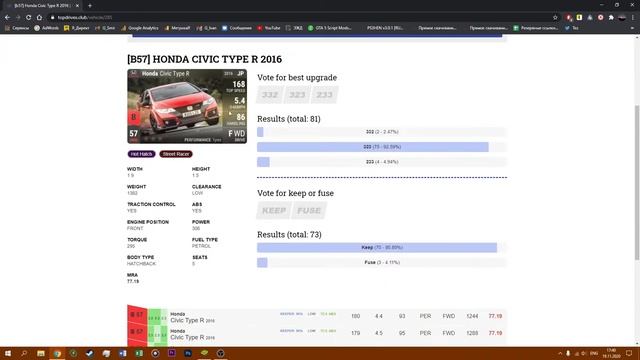Open the Google Analytics bookmark
Image resolution: width=640 pixels, height=360 pixels.
tap(140, 28)
